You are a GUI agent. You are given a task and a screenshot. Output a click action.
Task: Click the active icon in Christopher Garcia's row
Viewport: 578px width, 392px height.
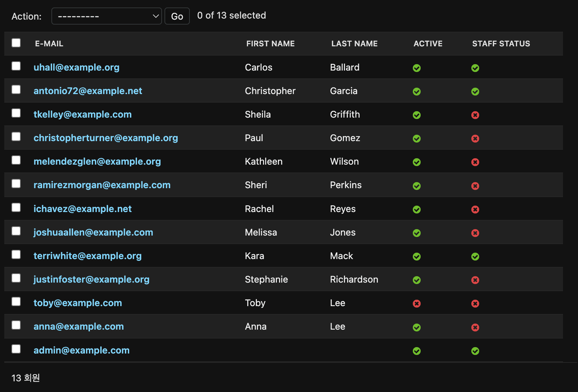pyautogui.click(x=417, y=92)
